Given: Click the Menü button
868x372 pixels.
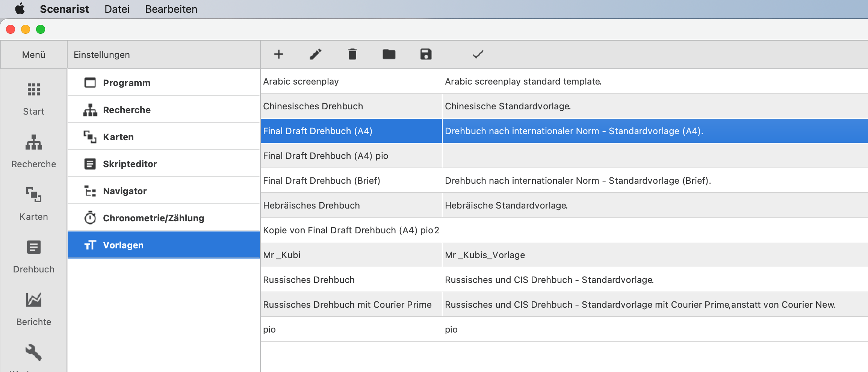Looking at the screenshot, I should point(34,55).
